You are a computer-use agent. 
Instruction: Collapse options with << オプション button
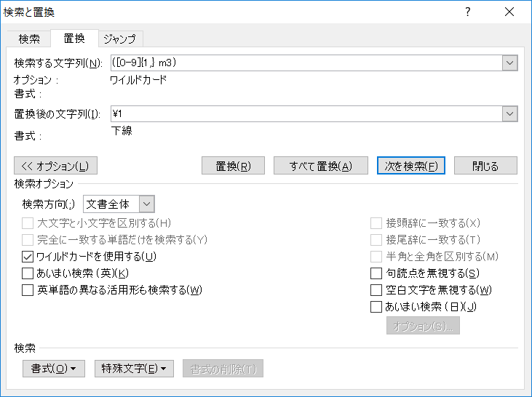point(55,166)
